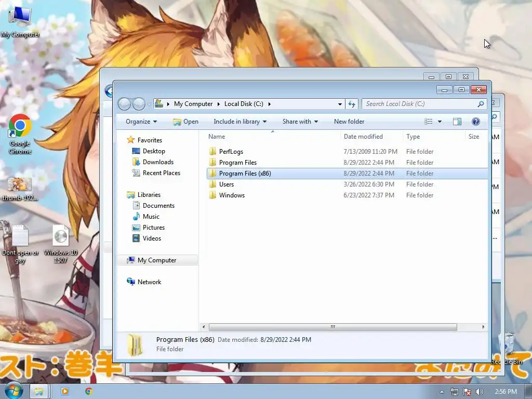The image size is (532, 399).
Task: Click the horizontal scrollbar thumb
Action: [333, 327]
